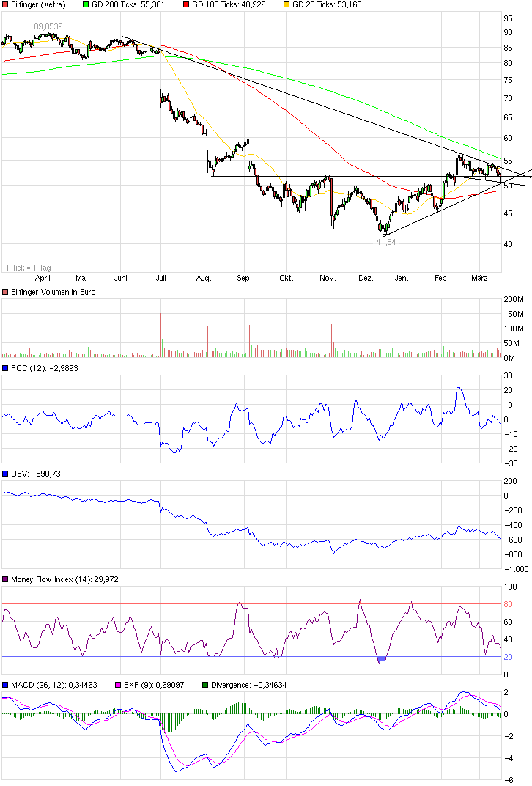Viewport: 532px width, 786px height.
Task: Click the blue ROC (12) legend swatch
Action: [x=6, y=368]
